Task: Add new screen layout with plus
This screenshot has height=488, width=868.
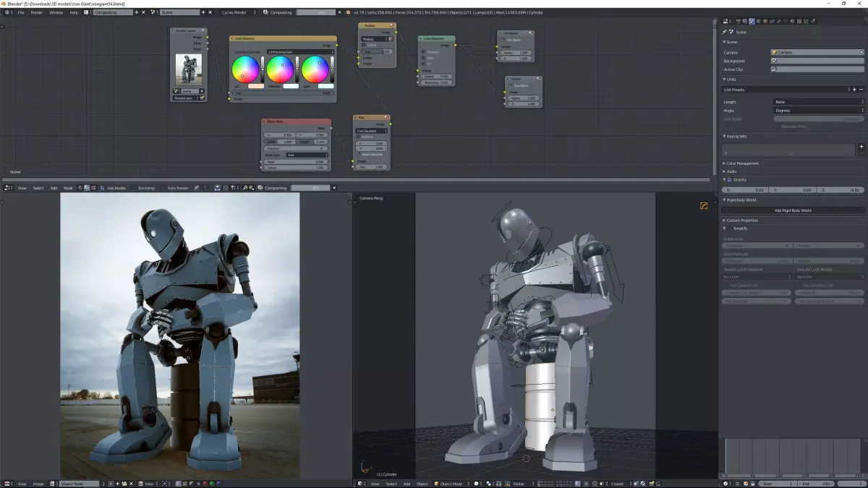Action: pos(137,12)
